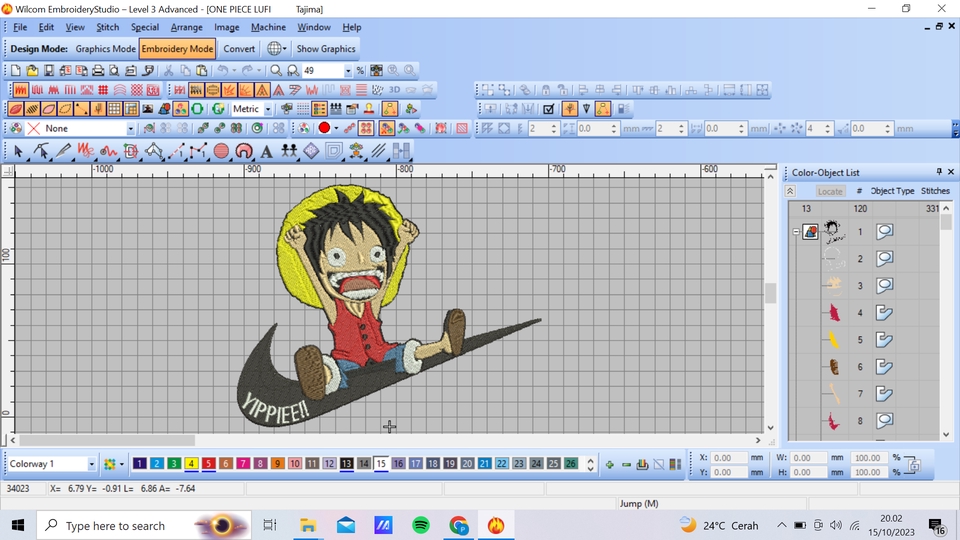Select yellow color 4 in palette
Screen dimensions: 960x540
[191, 463]
